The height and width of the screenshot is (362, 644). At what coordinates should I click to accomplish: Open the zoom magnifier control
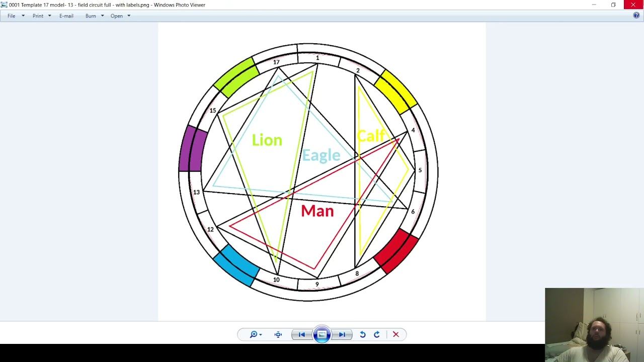(256, 334)
